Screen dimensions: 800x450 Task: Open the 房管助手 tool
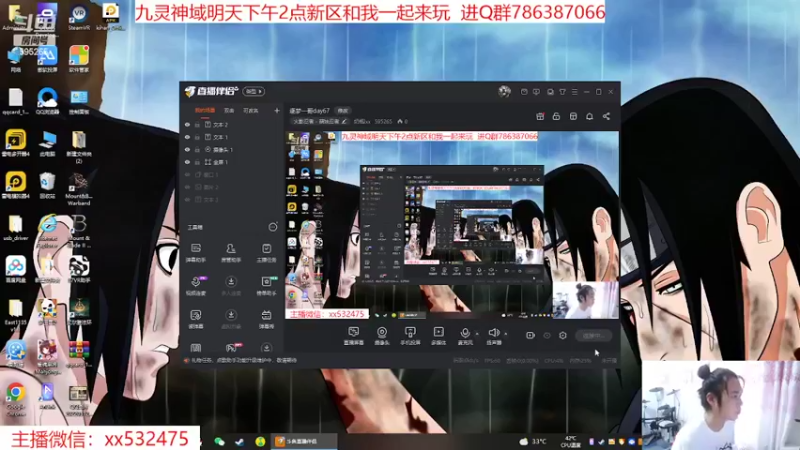coord(231,253)
